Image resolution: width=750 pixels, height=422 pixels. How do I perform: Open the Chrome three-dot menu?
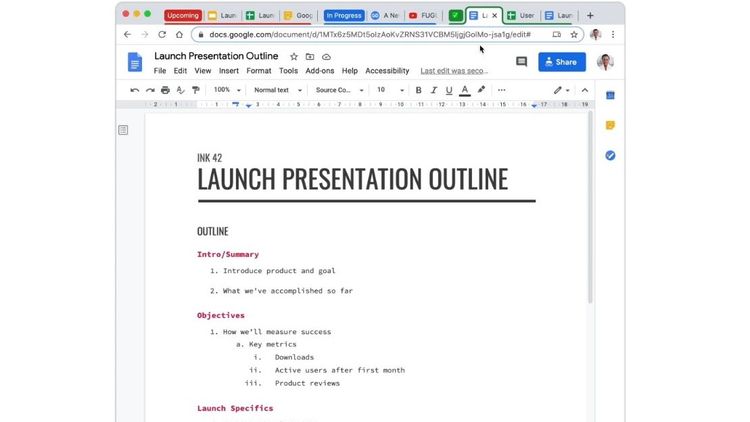[613, 34]
